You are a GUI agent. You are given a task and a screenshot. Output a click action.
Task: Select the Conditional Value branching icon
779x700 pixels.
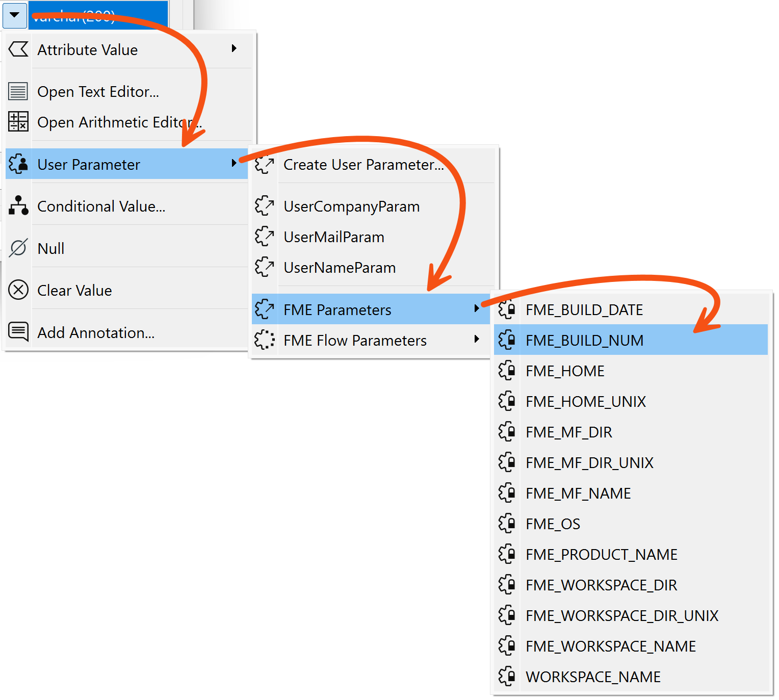[x=18, y=206]
